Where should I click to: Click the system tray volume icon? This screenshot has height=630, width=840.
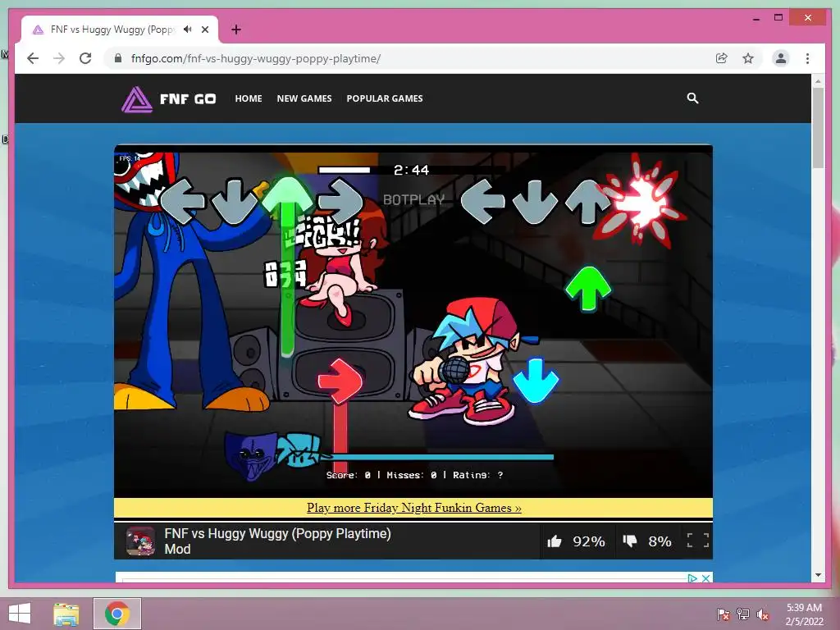point(763,614)
